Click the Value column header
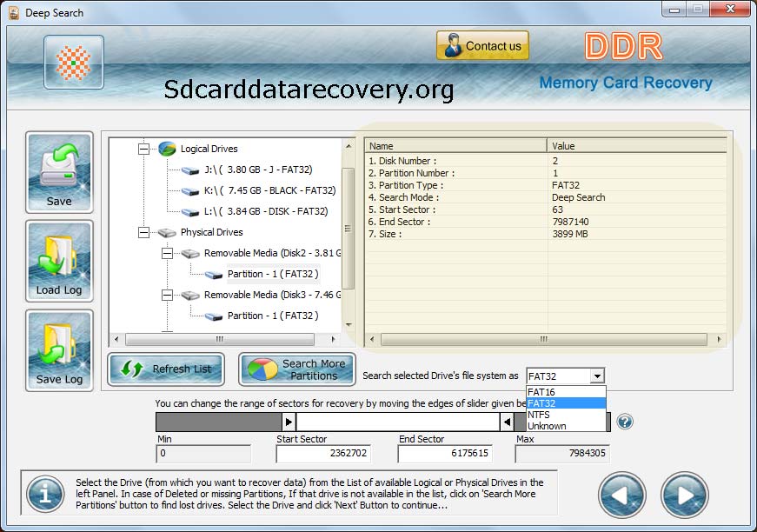757x532 pixels. pos(637,146)
